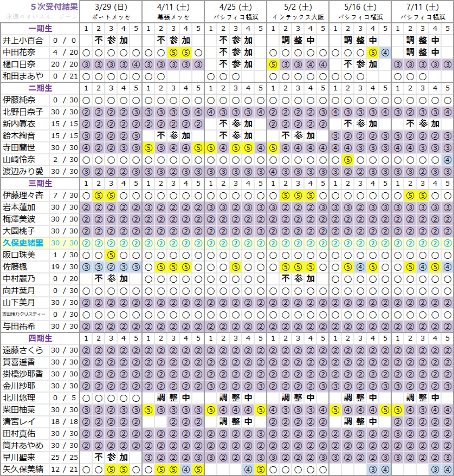Screen dimensions: 454x476
Task: Click yellow ⑤ in 柴田柚菜's 7/11 slot 1
Action: (x=398, y=410)
